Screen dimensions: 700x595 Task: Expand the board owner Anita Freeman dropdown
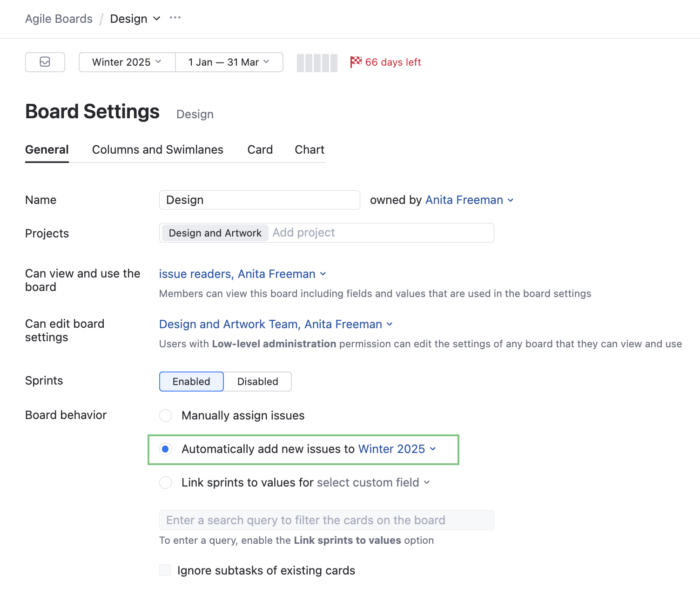[511, 200]
